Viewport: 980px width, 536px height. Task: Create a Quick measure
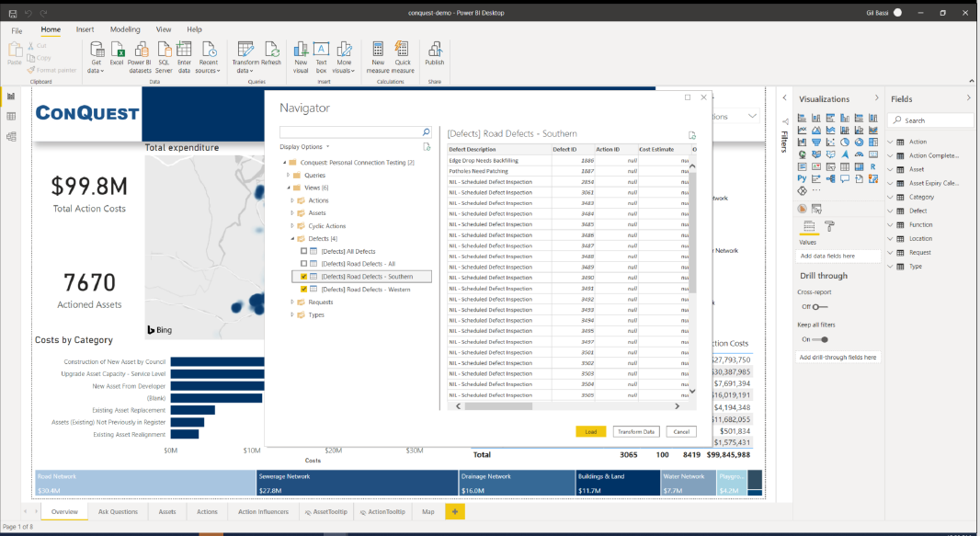click(404, 58)
